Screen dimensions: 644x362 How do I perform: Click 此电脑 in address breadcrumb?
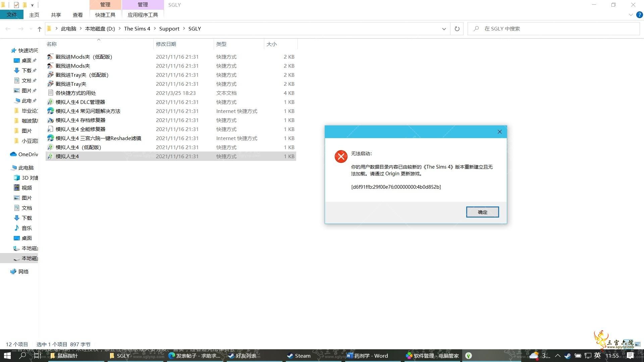(x=69, y=29)
